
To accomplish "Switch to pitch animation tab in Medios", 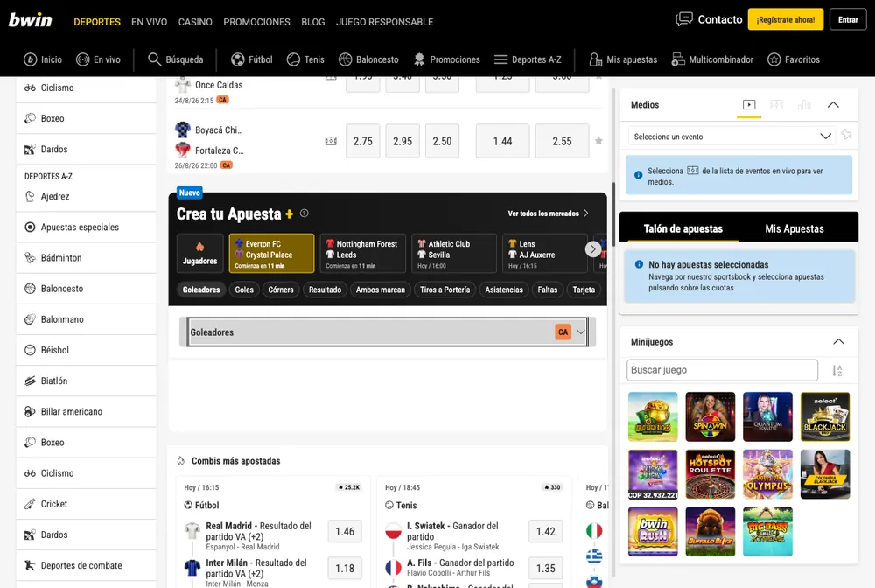I will pos(776,105).
